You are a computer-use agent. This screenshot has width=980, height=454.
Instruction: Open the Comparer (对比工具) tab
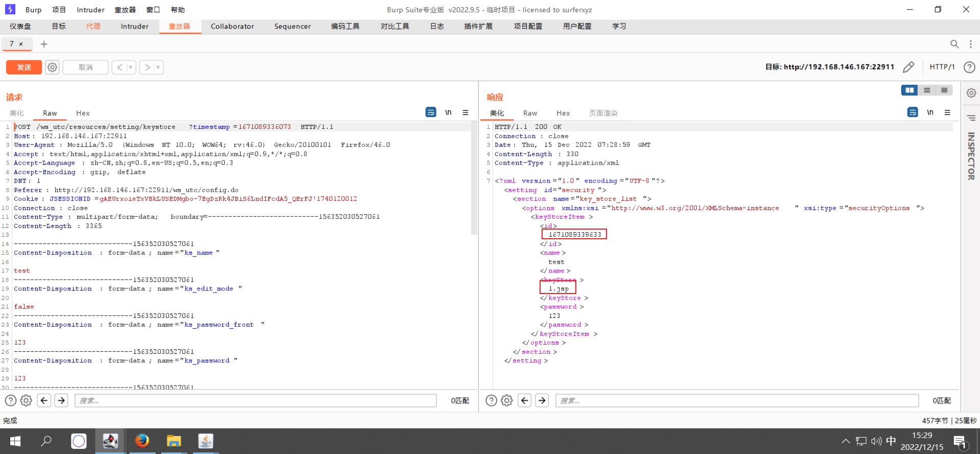click(x=395, y=26)
